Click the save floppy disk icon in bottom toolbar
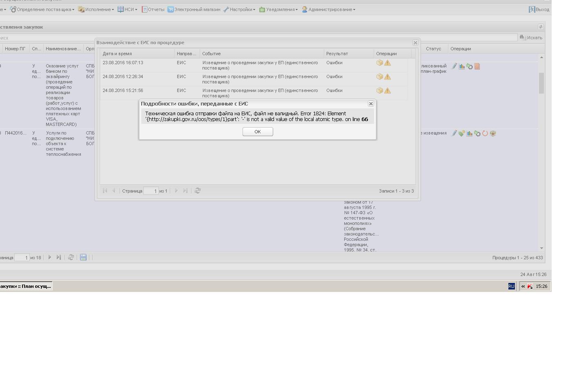The height and width of the screenshot is (368, 588). coord(83,257)
